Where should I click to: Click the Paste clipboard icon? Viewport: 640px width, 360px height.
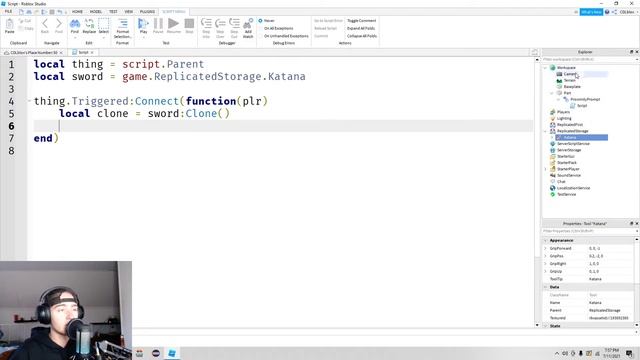(x=9, y=25)
